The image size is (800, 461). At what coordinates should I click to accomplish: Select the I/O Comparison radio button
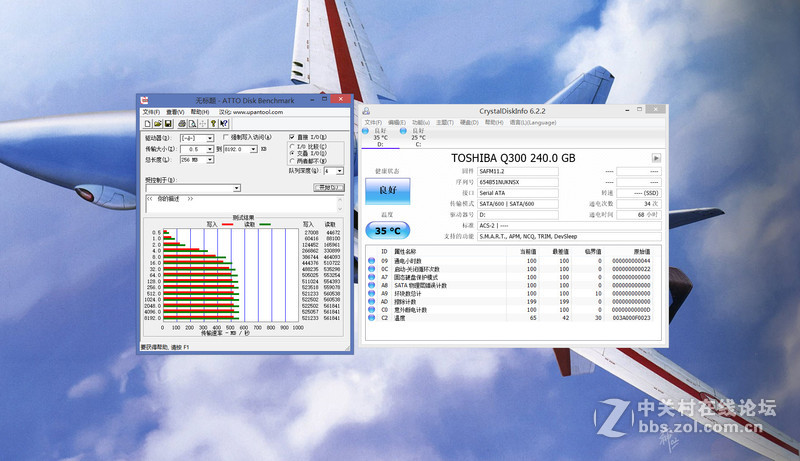tap(292, 146)
